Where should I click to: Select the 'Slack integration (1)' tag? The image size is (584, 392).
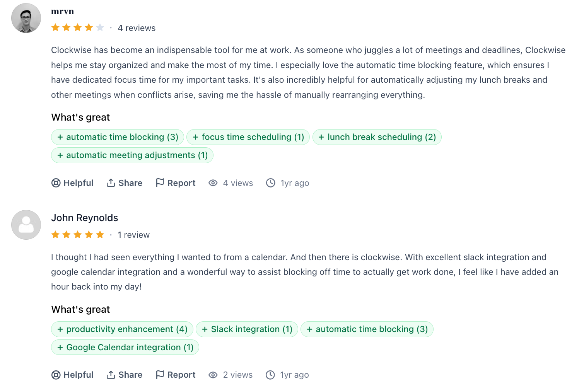(x=247, y=329)
